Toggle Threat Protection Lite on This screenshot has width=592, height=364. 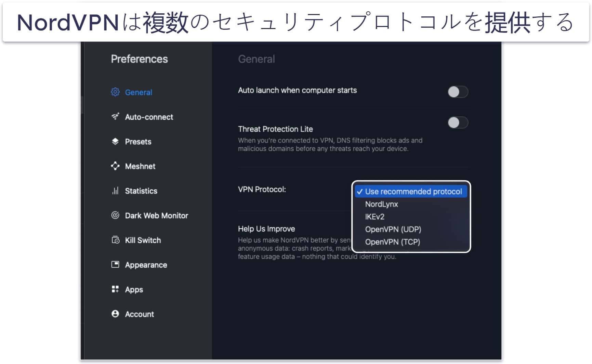(458, 122)
